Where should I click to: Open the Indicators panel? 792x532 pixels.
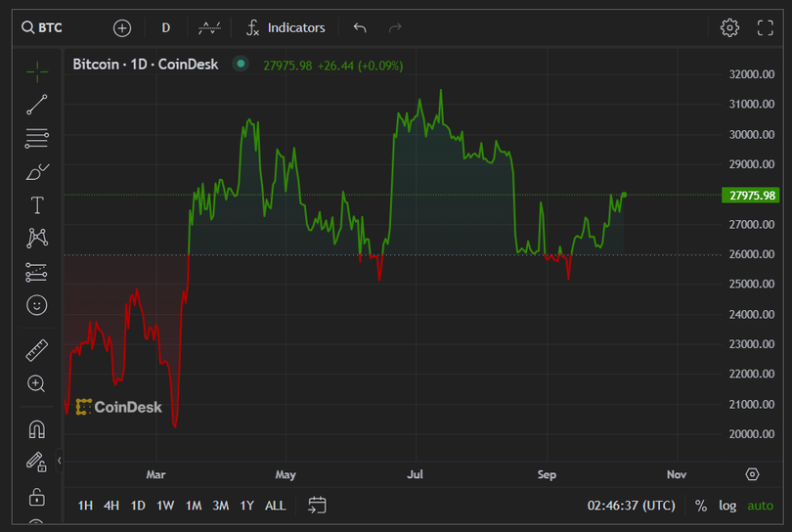pos(286,27)
